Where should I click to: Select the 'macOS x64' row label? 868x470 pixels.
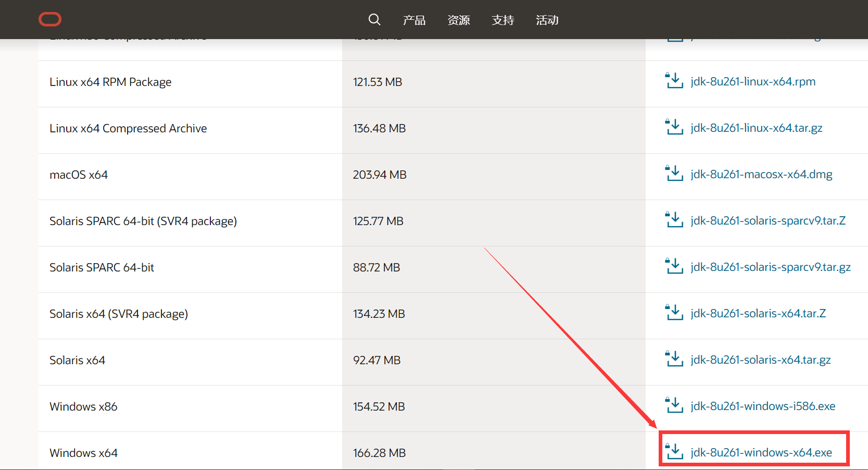click(79, 175)
